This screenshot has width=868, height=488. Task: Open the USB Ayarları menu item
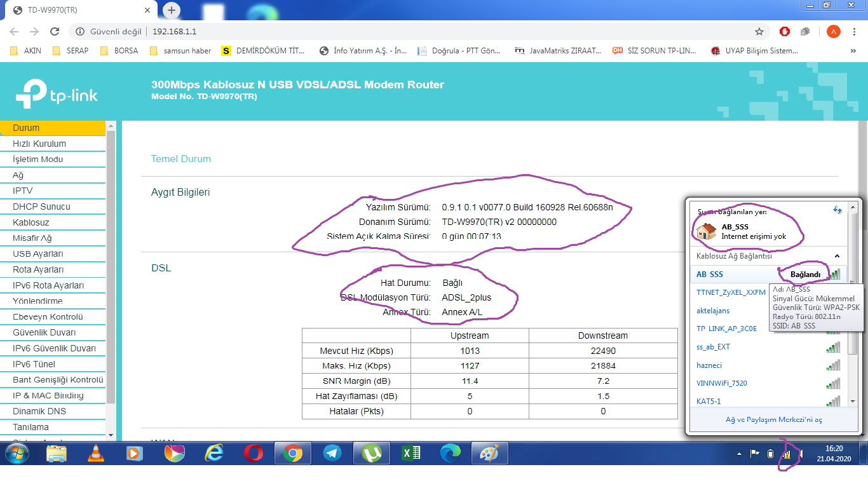pyautogui.click(x=53, y=254)
